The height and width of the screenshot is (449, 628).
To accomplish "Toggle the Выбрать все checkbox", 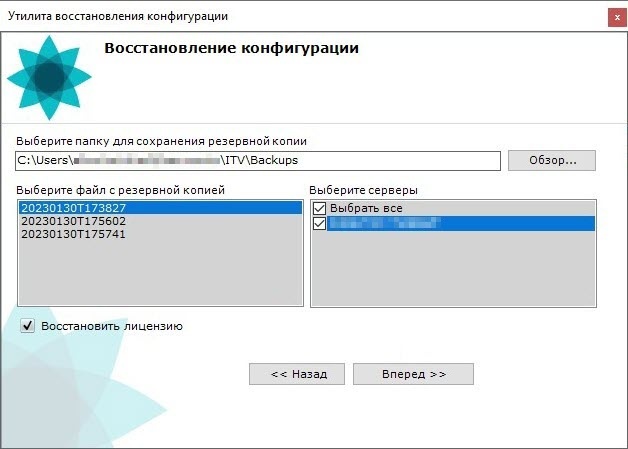I will pyautogui.click(x=321, y=208).
